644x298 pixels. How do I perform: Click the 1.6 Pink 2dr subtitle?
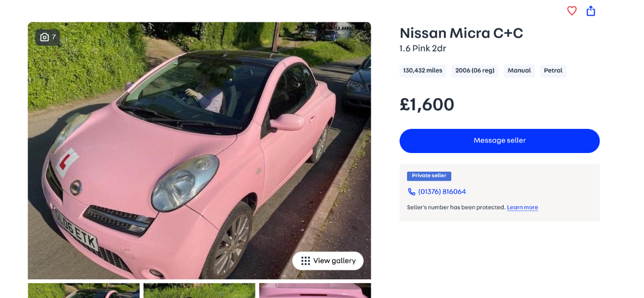tap(423, 48)
